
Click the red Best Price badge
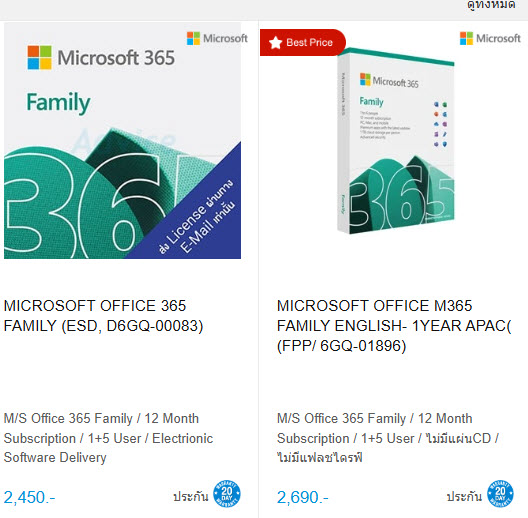(x=302, y=42)
